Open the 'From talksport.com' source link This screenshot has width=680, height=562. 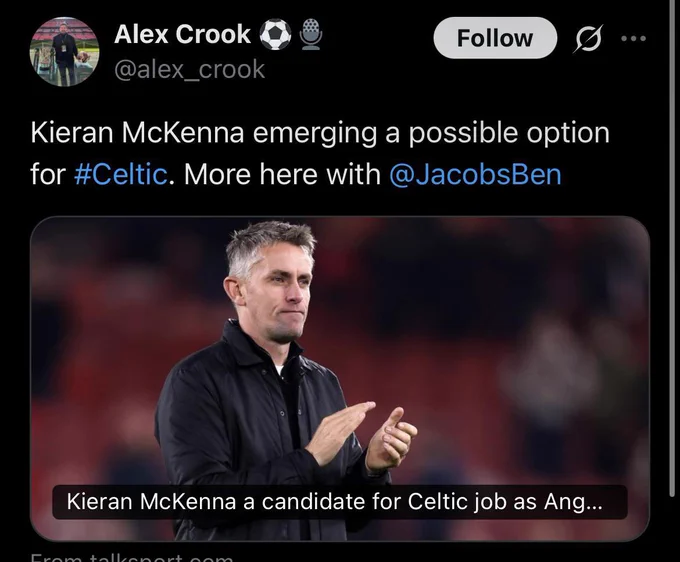click(x=132, y=557)
